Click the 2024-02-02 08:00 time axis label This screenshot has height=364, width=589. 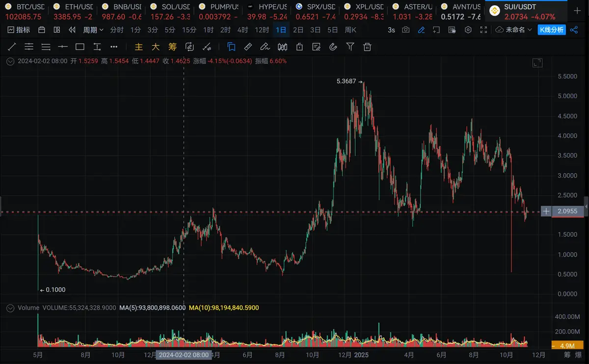184,355
